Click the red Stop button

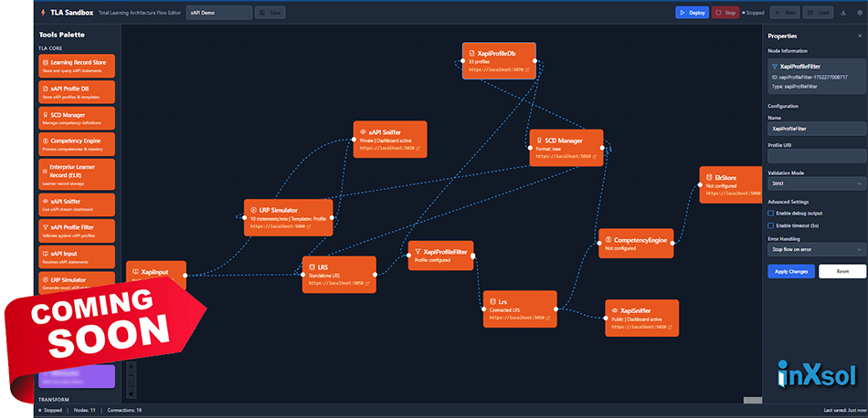tap(725, 12)
